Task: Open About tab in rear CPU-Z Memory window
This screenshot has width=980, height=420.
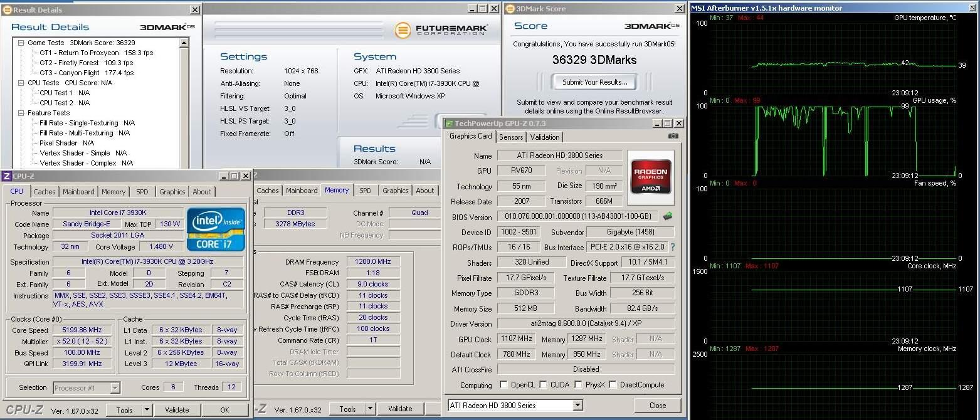Action: (x=425, y=191)
